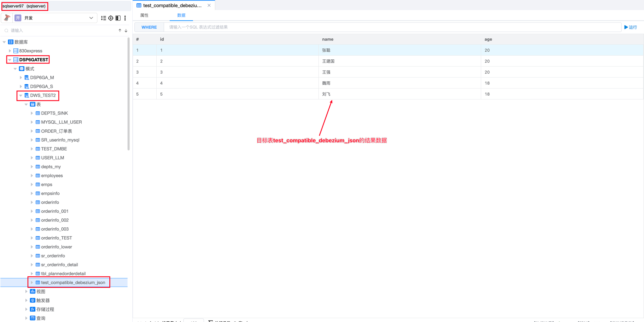Viewport: 644px width, 322px height.
Task: Click the 触发器 (triggers) node icon
Action: 32,300
